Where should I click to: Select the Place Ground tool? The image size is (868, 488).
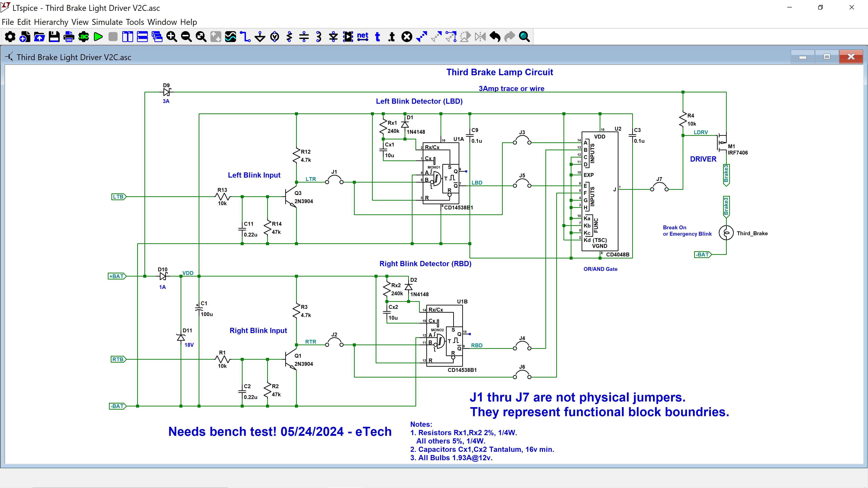260,37
